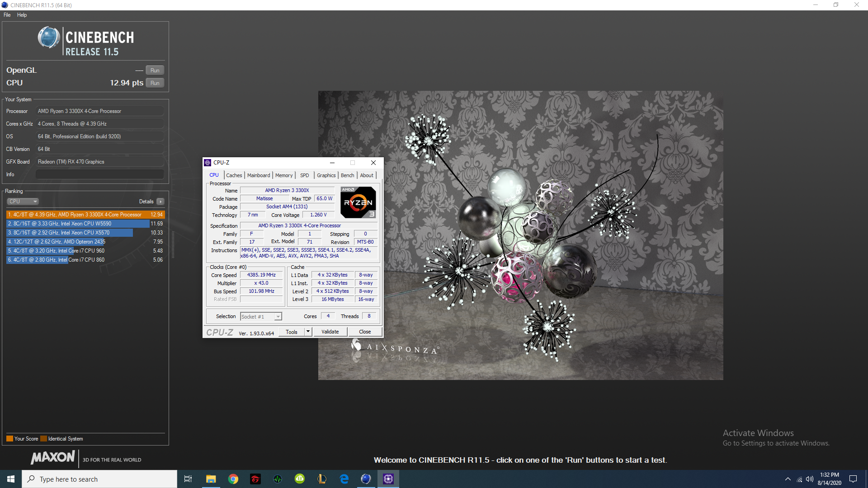Switch to the About tab in CPU-Z
Viewport: 868px width, 488px height.
click(367, 175)
